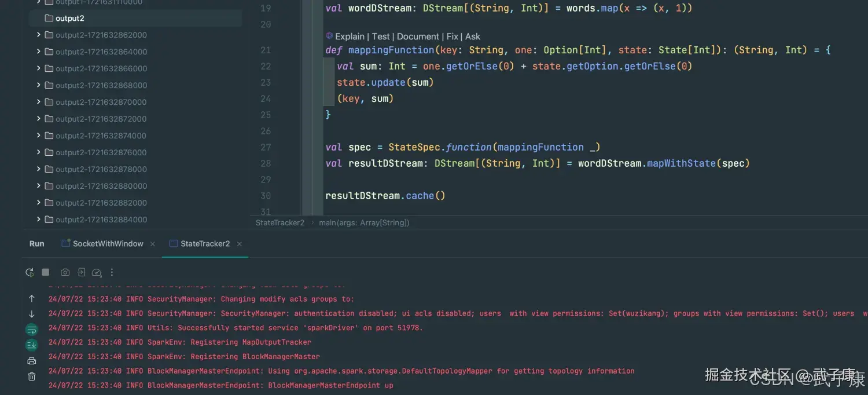Image resolution: width=868 pixels, height=395 pixels.
Task: Expand the output2-1721632872000 folder
Action: tap(39, 119)
